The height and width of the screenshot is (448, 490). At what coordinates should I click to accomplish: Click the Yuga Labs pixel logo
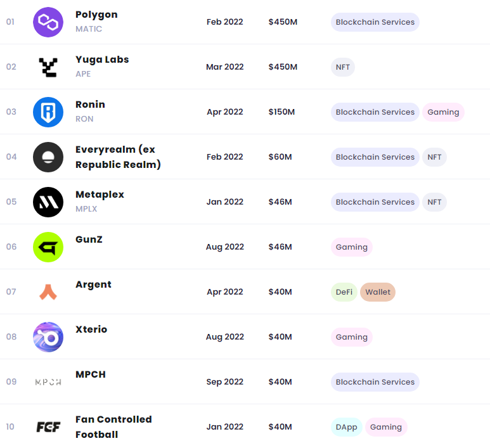click(48, 67)
